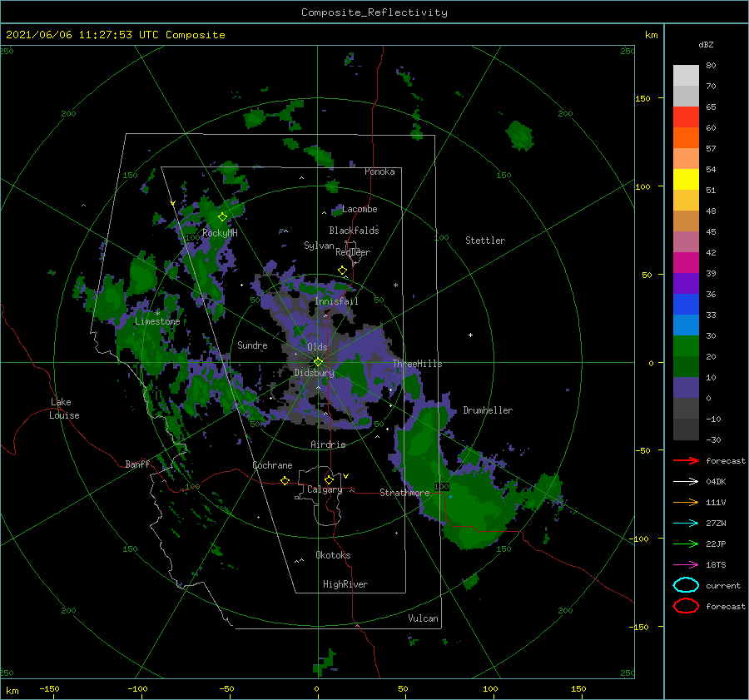Click the dBZ legend heading
749x700 pixels.
pyautogui.click(x=706, y=44)
